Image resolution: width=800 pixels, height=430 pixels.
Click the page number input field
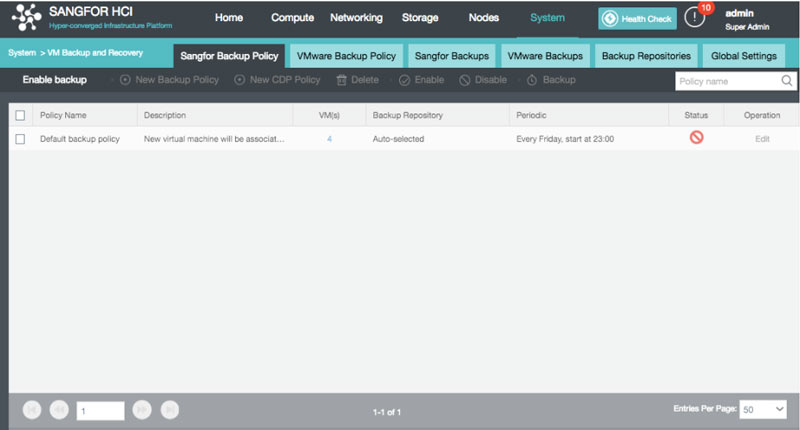pos(101,411)
